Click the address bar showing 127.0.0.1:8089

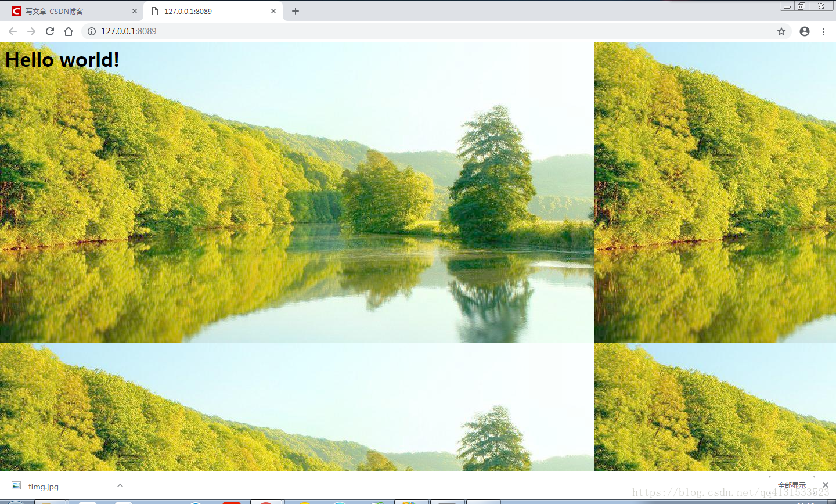(x=437, y=31)
